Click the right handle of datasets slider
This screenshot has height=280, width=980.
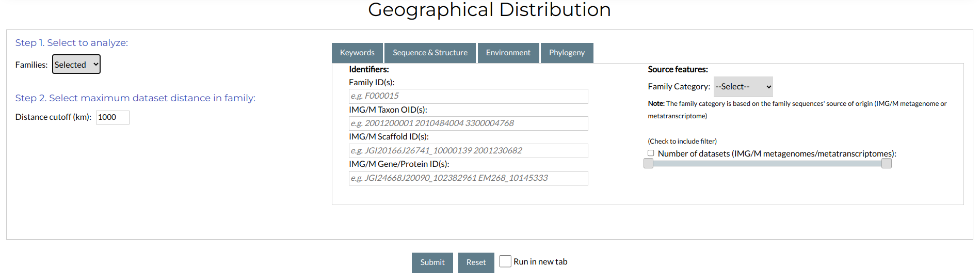[887, 163]
